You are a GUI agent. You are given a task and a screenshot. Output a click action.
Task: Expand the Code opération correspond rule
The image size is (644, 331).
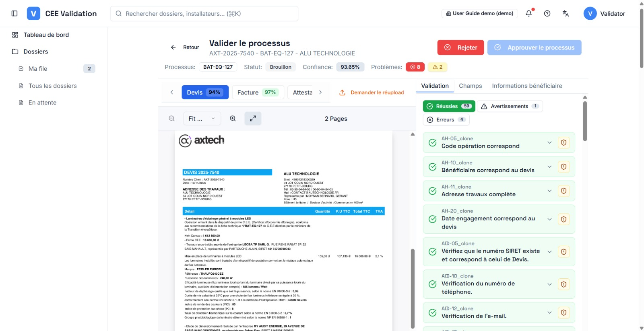tap(549, 142)
